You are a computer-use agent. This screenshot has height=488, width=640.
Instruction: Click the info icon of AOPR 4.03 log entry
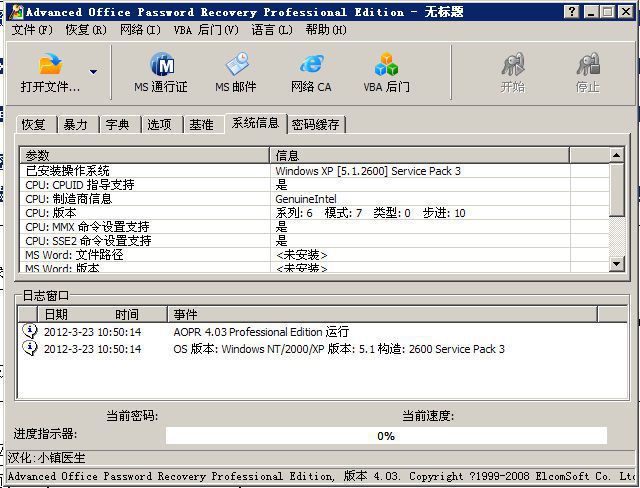click(x=30, y=331)
